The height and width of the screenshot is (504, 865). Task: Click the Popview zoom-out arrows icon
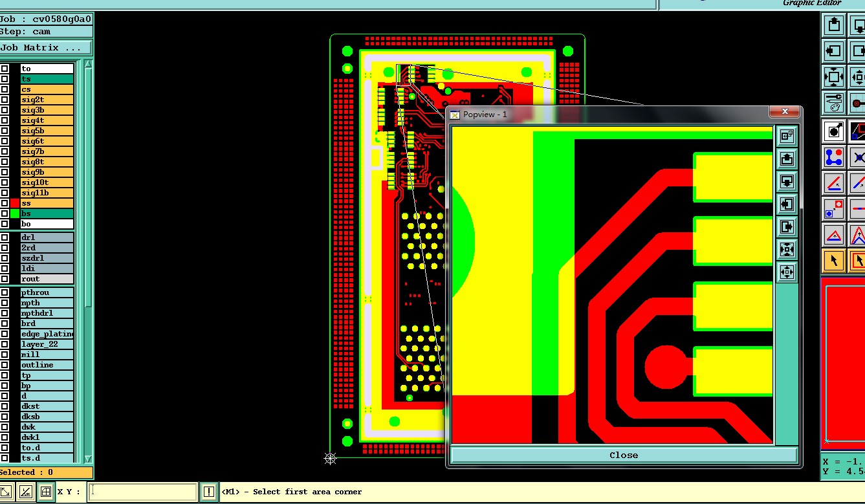click(787, 272)
